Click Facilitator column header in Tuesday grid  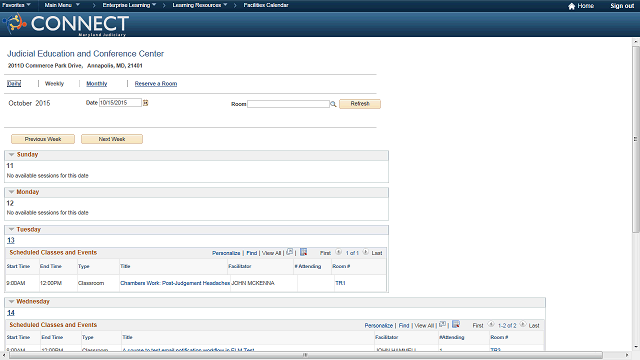click(240, 266)
